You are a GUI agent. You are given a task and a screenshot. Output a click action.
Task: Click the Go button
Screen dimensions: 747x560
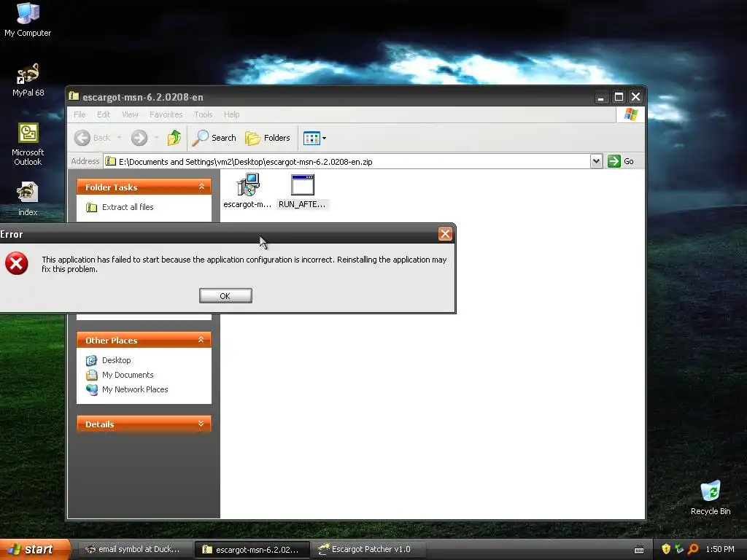point(621,161)
